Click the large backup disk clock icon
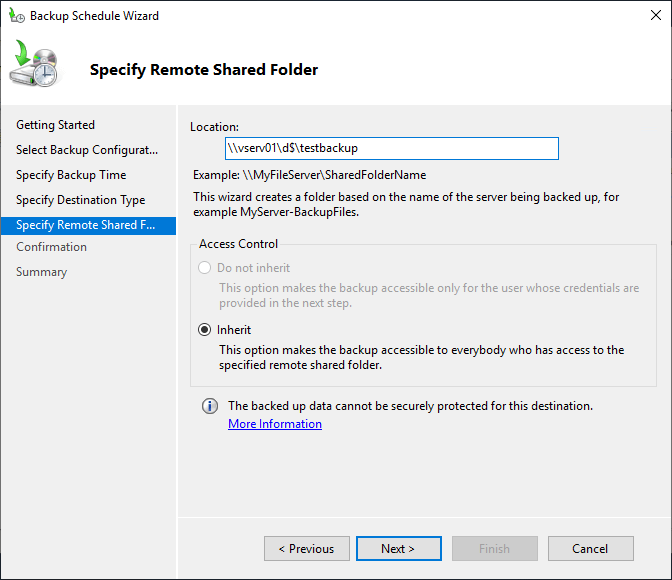Screen dimensions: 672x580 point(34,63)
